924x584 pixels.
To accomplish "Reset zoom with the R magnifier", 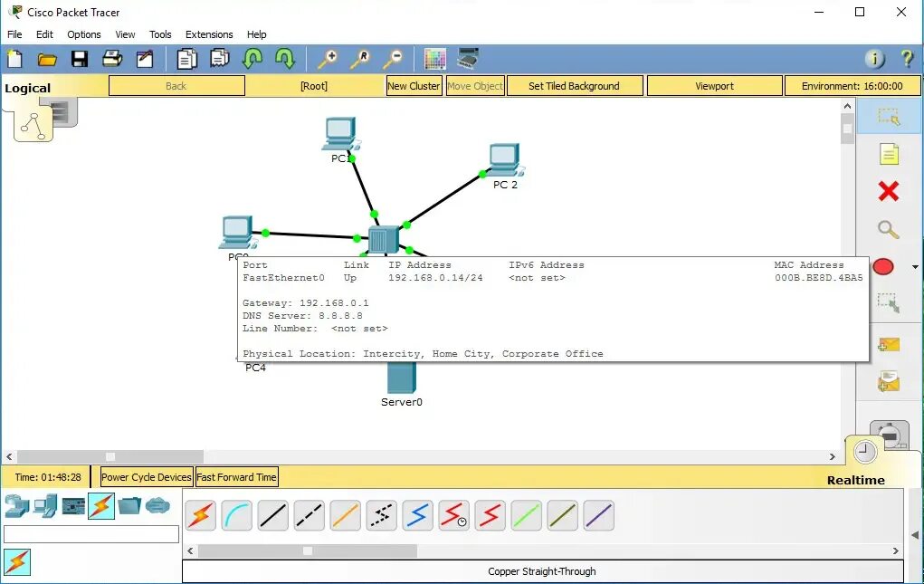I will (x=359, y=59).
